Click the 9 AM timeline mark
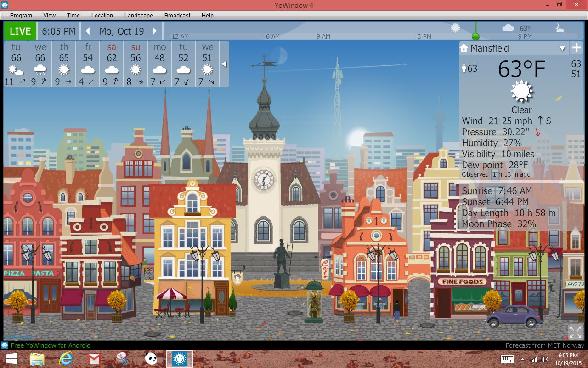This screenshot has width=588, height=368. (x=322, y=36)
